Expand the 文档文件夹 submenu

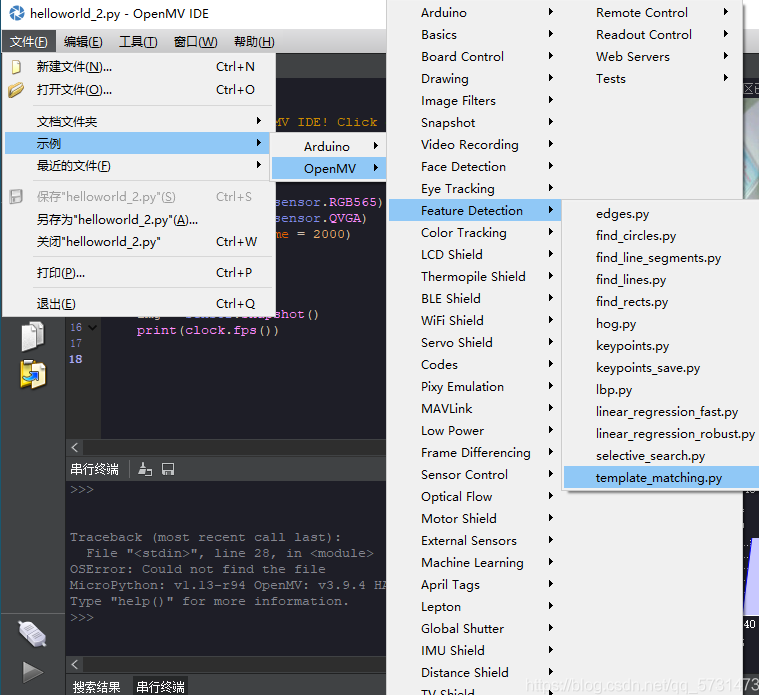(x=138, y=121)
